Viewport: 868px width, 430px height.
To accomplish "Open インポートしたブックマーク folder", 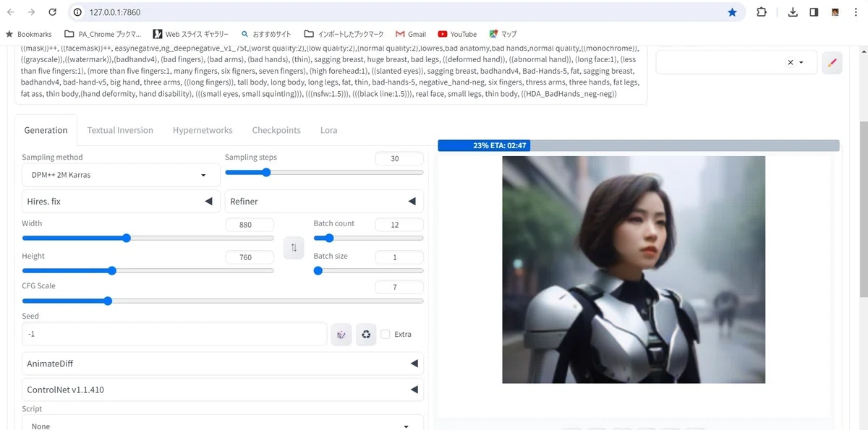I will coord(344,34).
